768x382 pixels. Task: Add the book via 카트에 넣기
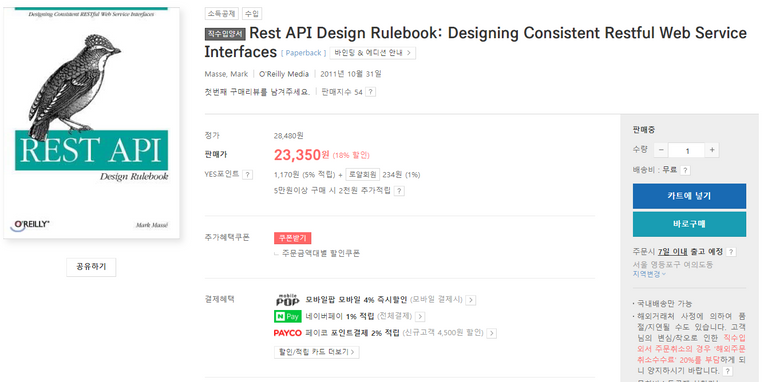[689, 196]
